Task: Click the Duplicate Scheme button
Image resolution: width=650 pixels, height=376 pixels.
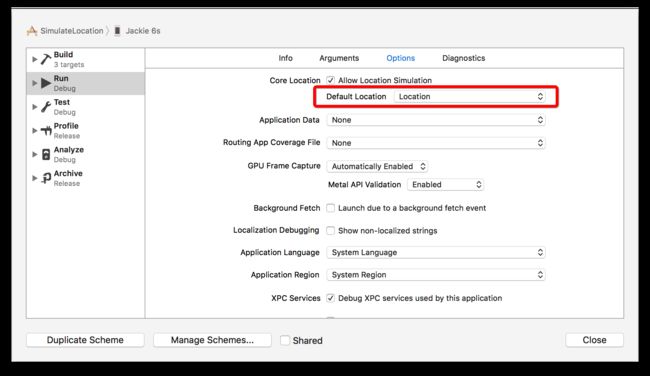Action: pyautogui.click(x=85, y=340)
